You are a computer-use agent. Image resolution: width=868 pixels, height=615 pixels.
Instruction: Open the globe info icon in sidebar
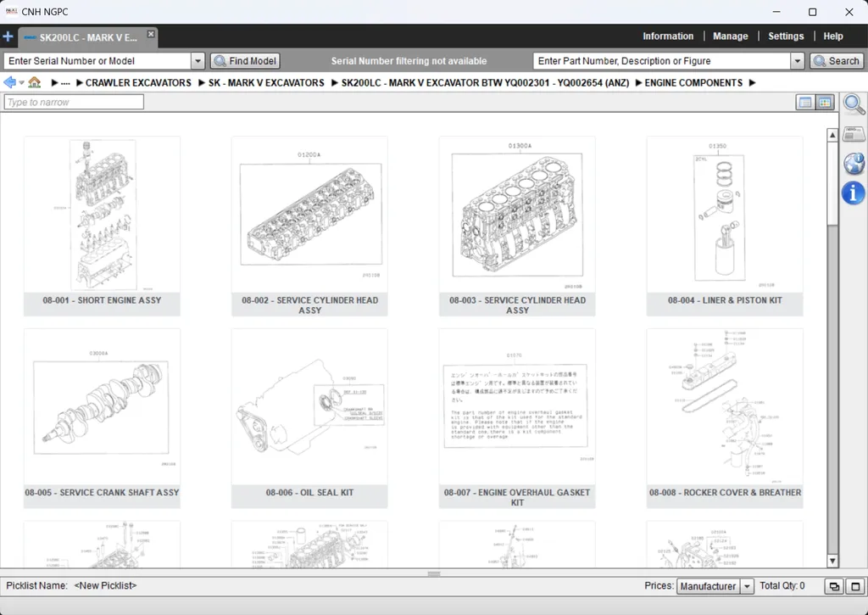(x=854, y=164)
